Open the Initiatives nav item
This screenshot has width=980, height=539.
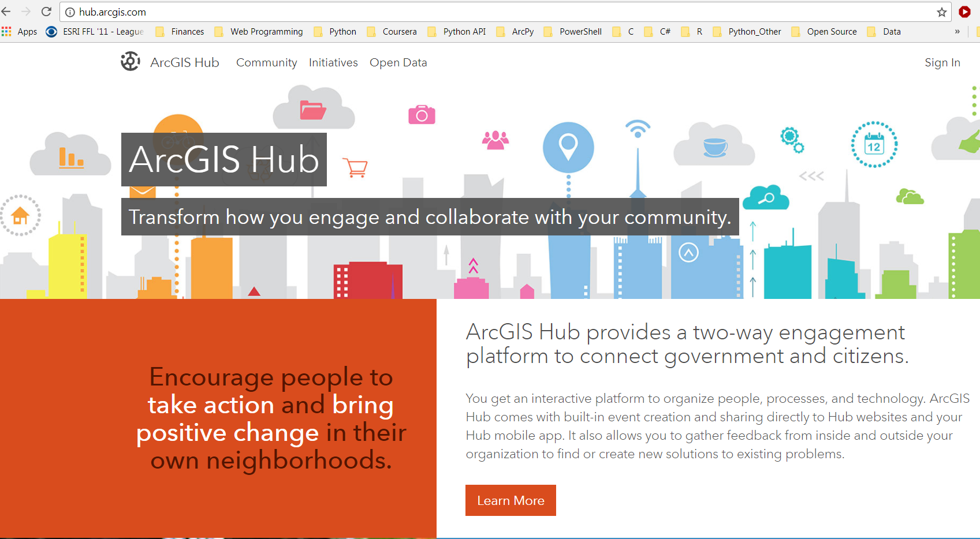333,62
